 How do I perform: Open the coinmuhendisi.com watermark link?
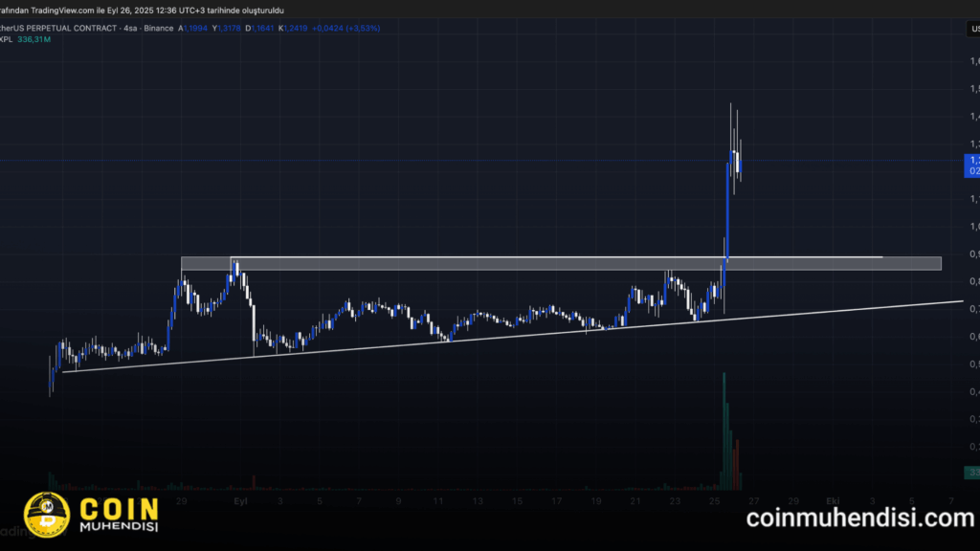(x=859, y=518)
